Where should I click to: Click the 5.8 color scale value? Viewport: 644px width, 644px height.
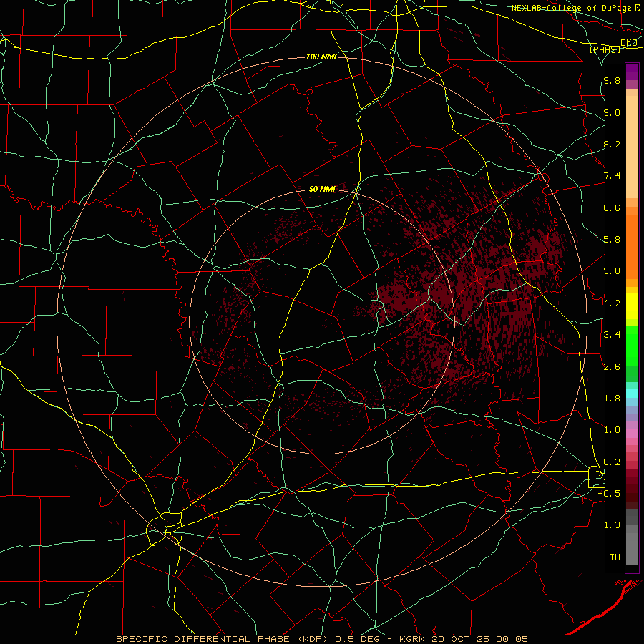point(612,240)
